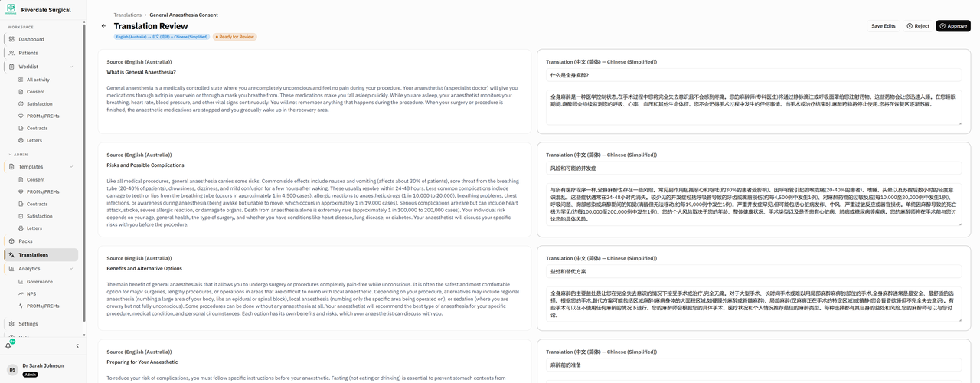Click the Satisfaction icon under Worklist

click(x=20, y=104)
